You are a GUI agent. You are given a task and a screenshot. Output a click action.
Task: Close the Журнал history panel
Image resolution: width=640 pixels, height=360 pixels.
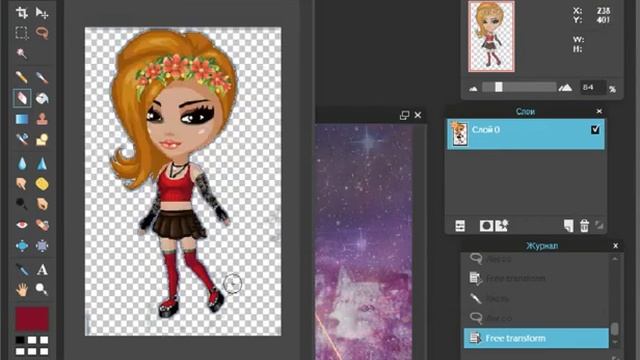click(616, 246)
